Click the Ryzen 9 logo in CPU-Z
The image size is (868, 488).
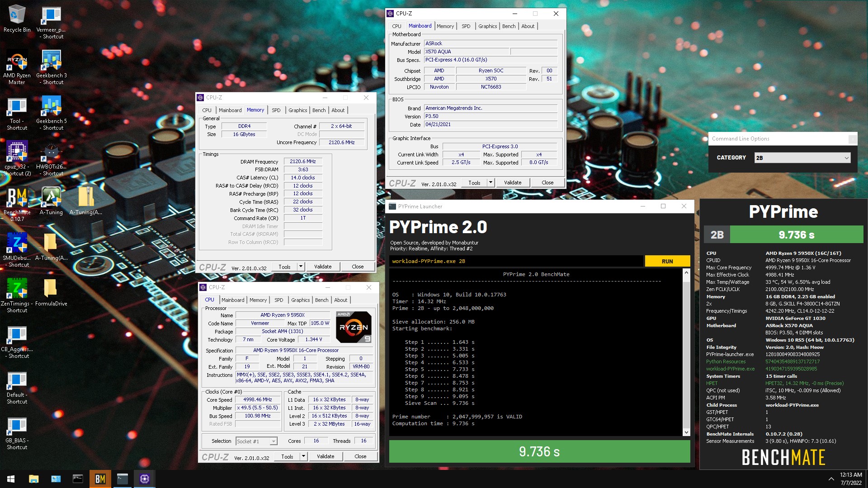coord(354,327)
